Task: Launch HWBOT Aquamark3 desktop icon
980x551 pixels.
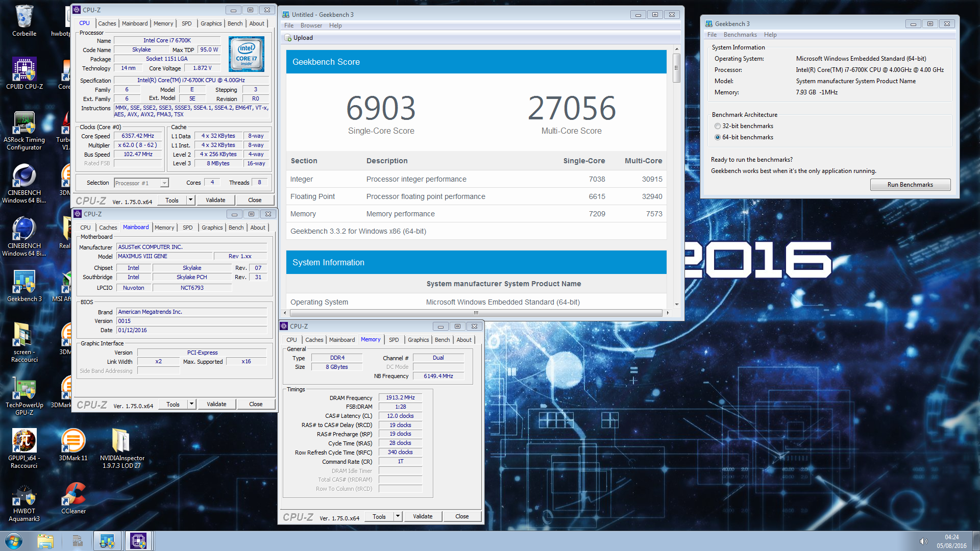Action: click(x=24, y=502)
